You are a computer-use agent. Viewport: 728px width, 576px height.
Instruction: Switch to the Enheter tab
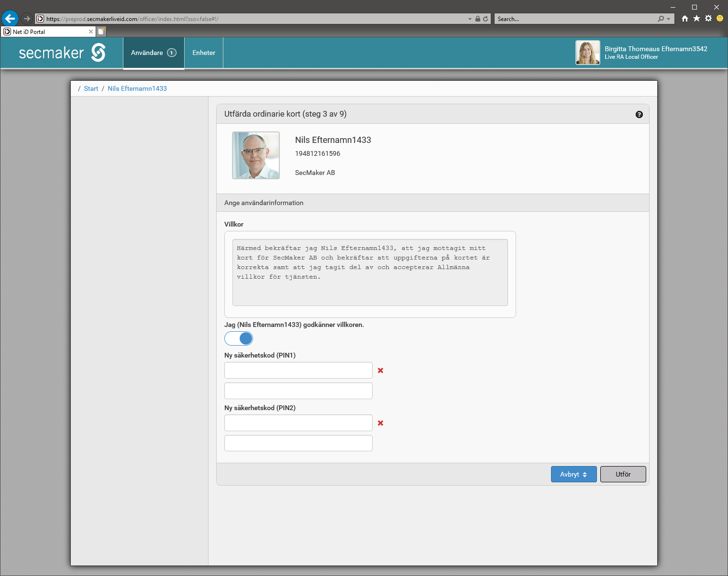pos(204,53)
